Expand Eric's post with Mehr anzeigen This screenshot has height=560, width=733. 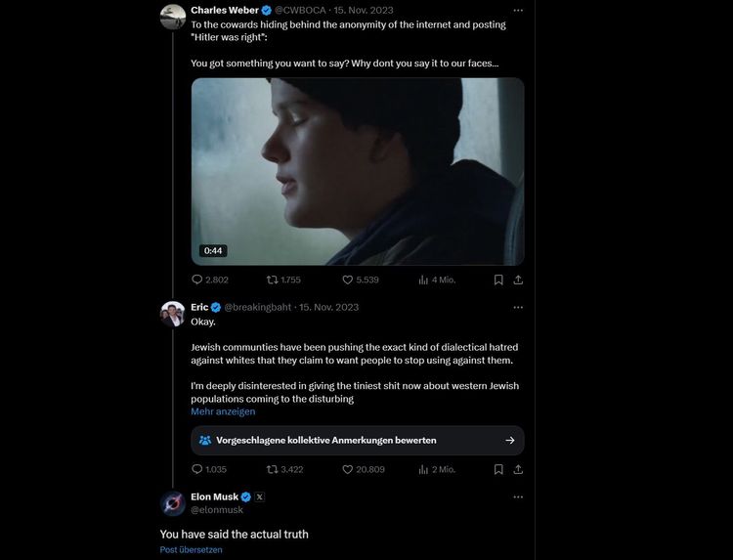(223, 411)
